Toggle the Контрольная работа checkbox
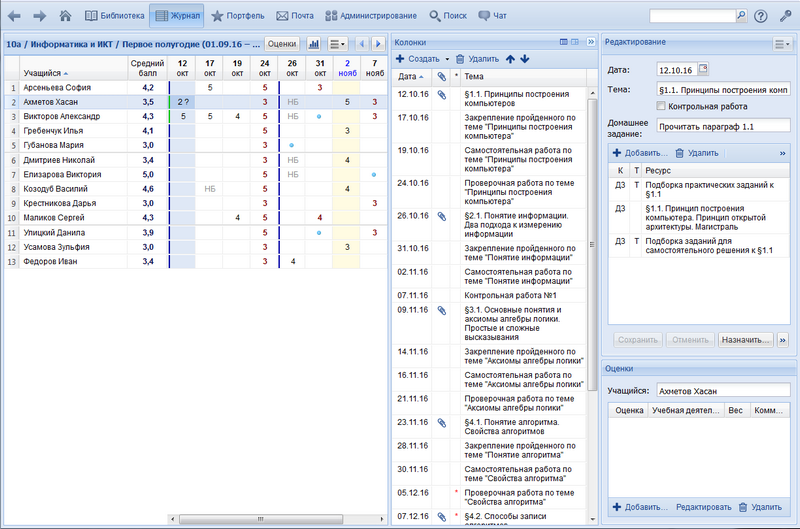The image size is (800, 529). coord(660,105)
